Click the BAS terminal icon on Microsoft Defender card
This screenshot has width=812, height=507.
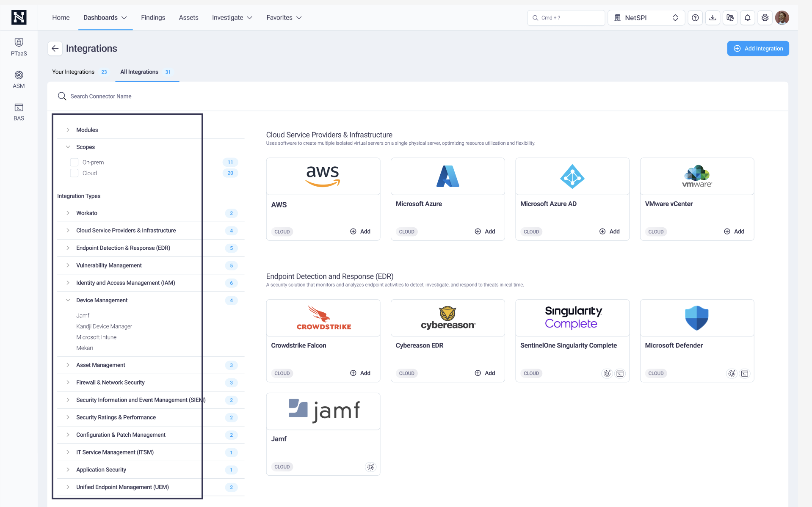tap(745, 373)
